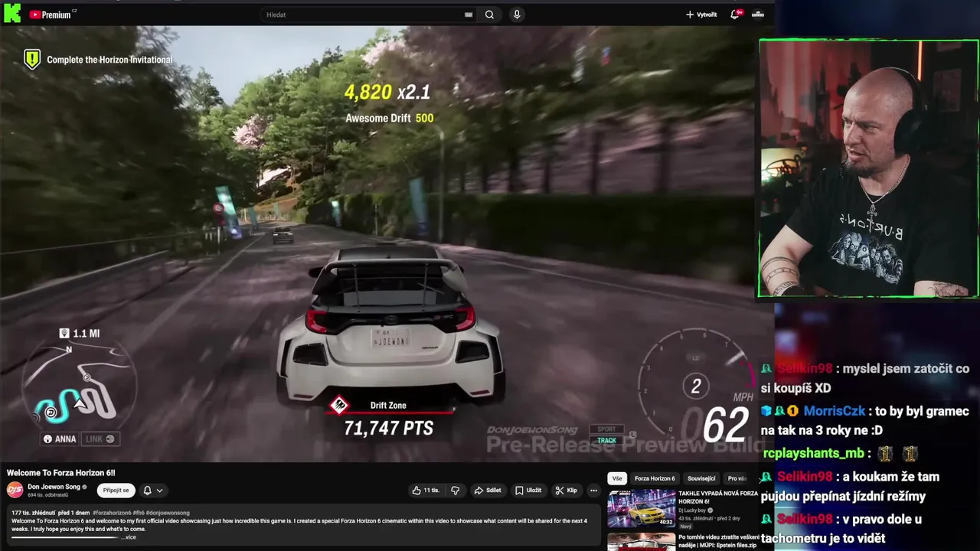Click the magnifier search button
Image resolution: width=980 pixels, height=551 pixels.
[489, 15]
